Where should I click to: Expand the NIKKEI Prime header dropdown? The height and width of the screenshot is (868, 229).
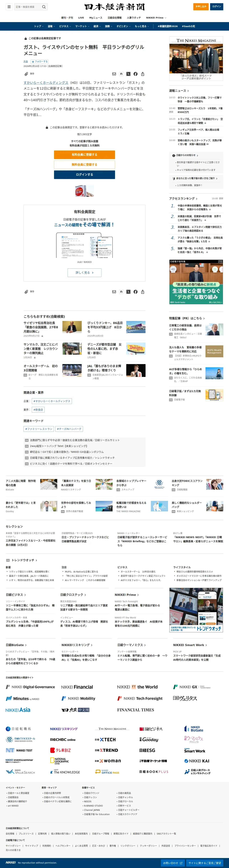[x=156, y=17]
